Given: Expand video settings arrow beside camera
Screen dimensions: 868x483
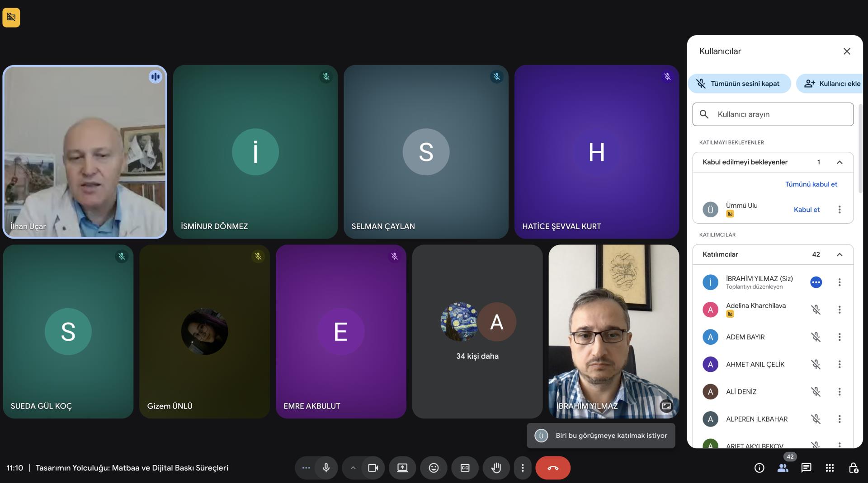Looking at the screenshot, I should (x=353, y=468).
